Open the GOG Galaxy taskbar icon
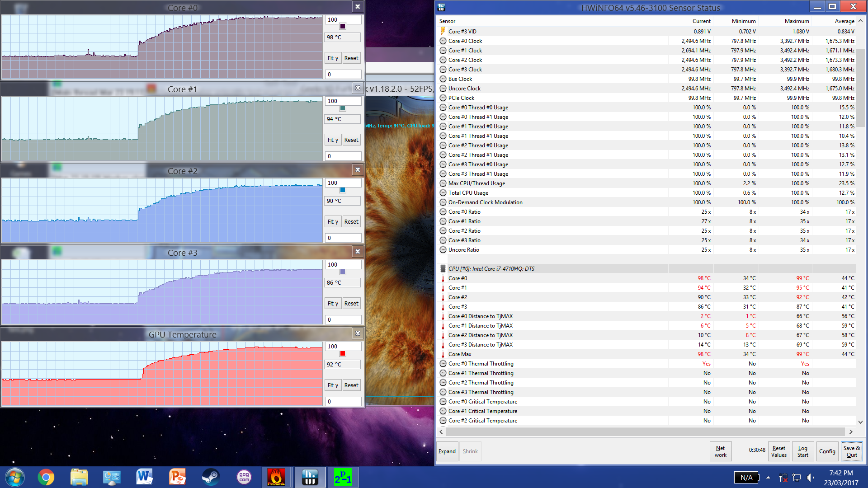The width and height of the screenshot is (868, 488). (244, 477)
